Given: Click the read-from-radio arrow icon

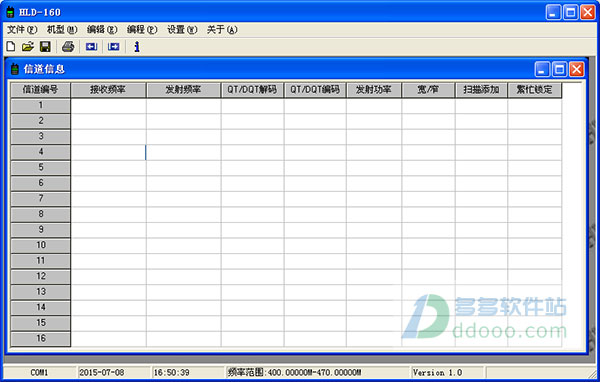Looking at the screenshot, I should click(x=91, y=47).
